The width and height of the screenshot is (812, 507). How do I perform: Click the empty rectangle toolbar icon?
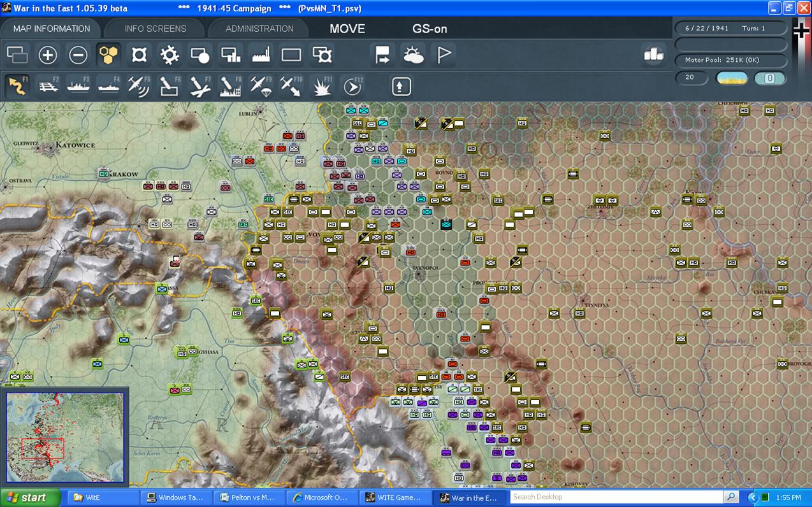(291, 55)
